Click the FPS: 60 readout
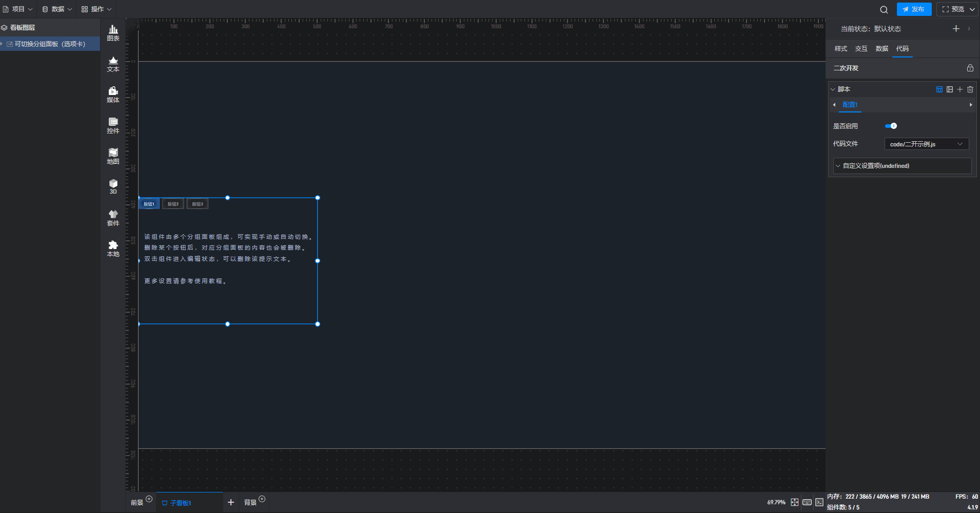 click(x=967, y=497)
